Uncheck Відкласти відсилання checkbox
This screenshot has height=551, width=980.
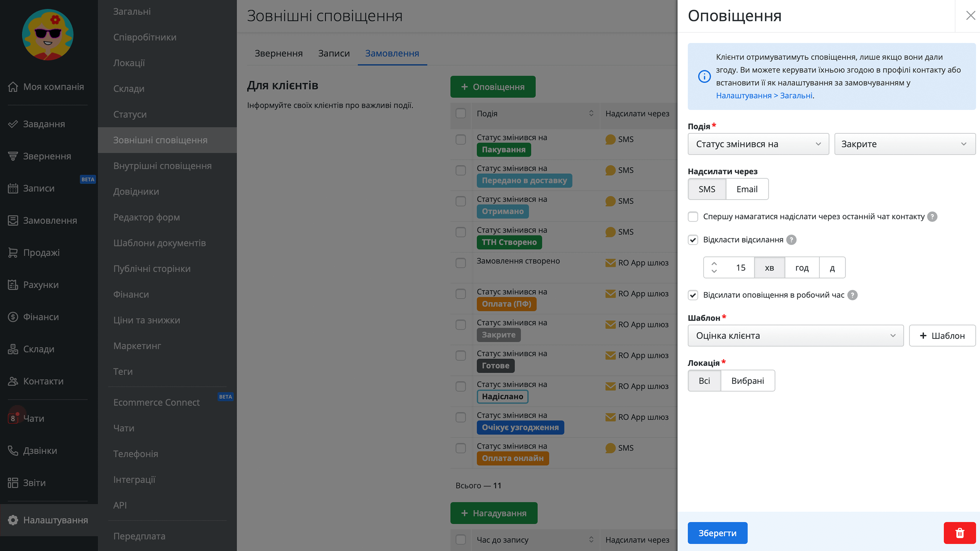[693, 240]
